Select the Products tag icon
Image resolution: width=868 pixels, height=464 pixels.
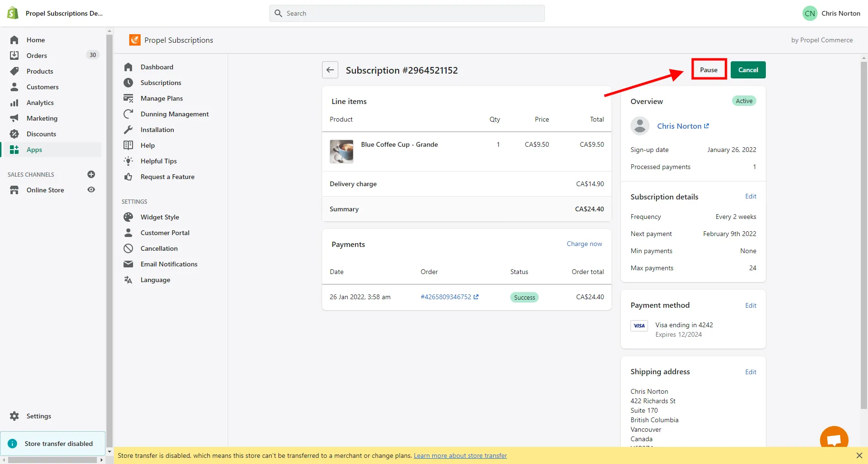pyautogui.click(x=14, y=71)
